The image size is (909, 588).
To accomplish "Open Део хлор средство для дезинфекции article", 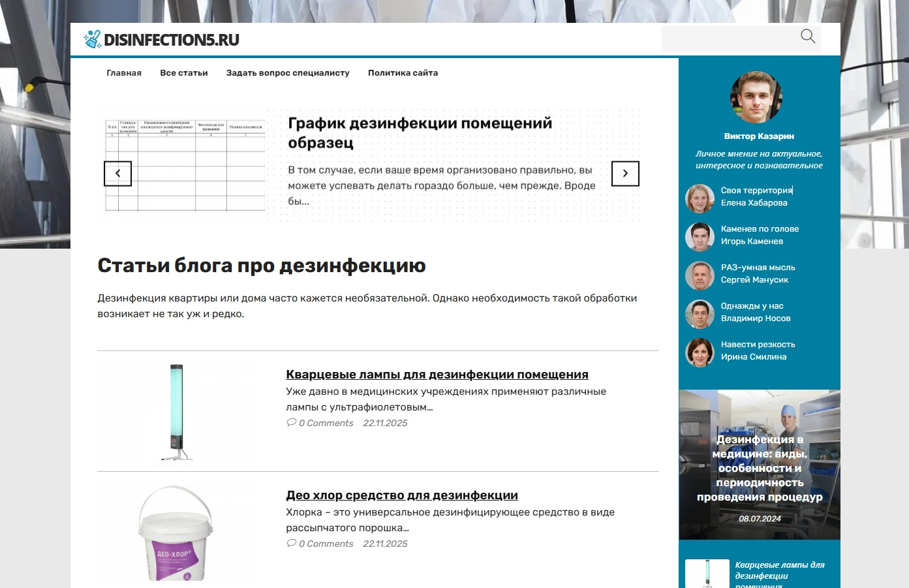I will coord(402,495).
